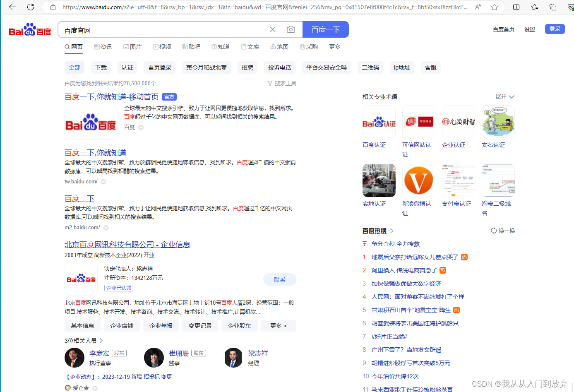Clear the search box with the X icon

[273, 29]
